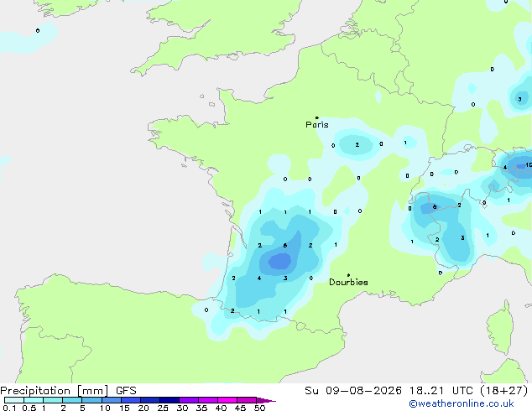This screenshot has width=532, height=411.
Task: Click the '0.5' legend scale label
Action: [x=29, y=408]
